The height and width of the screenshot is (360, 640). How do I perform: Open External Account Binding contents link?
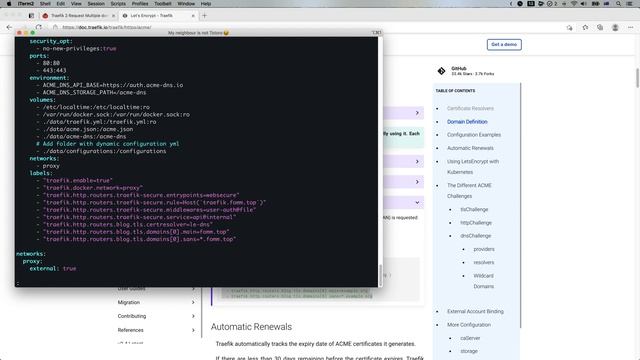tap(475, 311)
